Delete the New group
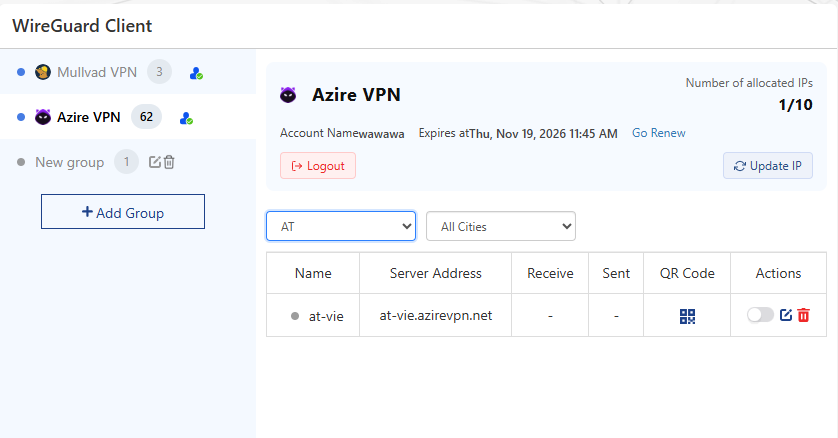The image size is (838, 438). (169, 162)
